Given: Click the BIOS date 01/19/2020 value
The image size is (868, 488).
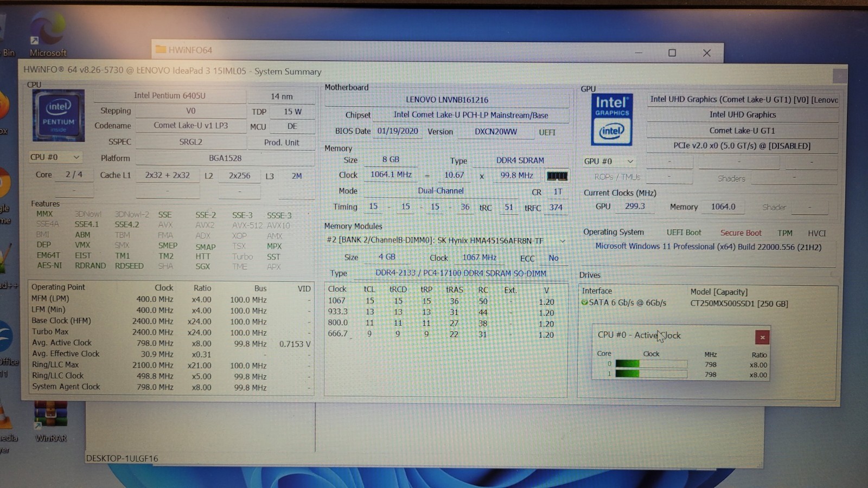Looking at the screenshot, I should pos(398,131).
